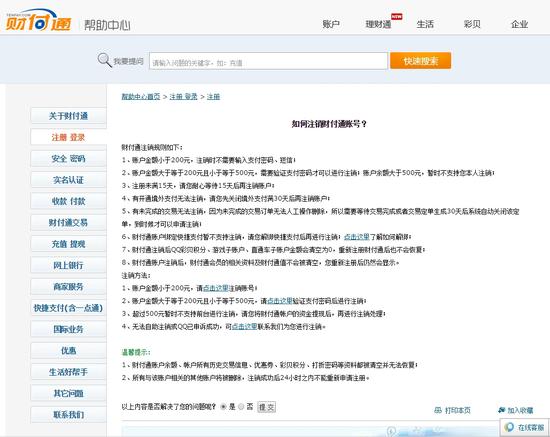Click the orange 快速搜索 button
The width and height of the screenshot is (550, 437).
(421, 61)
